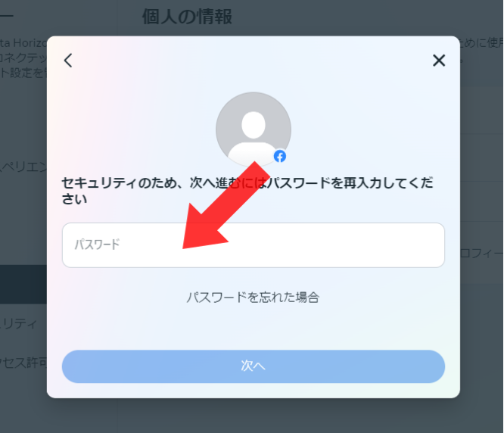
Task: Click the partially hidden ta Horizo text
Action: (23, 42)
